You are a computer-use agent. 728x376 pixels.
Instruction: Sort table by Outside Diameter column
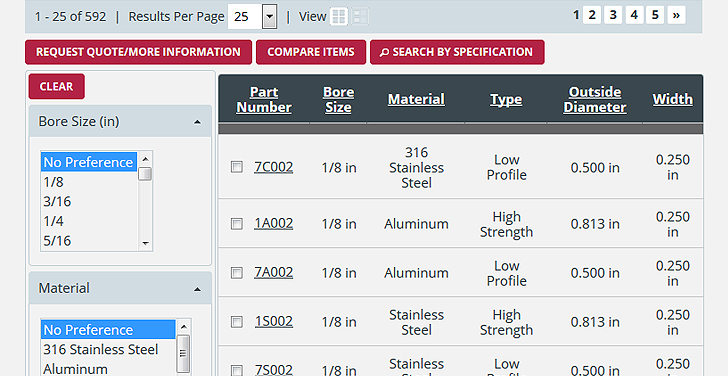tap(595, 99)
